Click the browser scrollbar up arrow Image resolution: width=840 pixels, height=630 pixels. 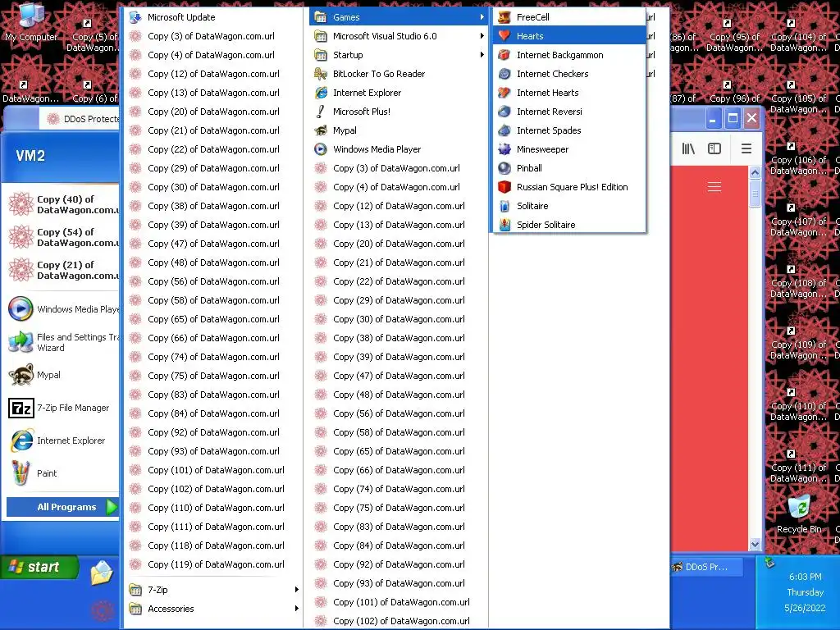(x=755, y=172)
